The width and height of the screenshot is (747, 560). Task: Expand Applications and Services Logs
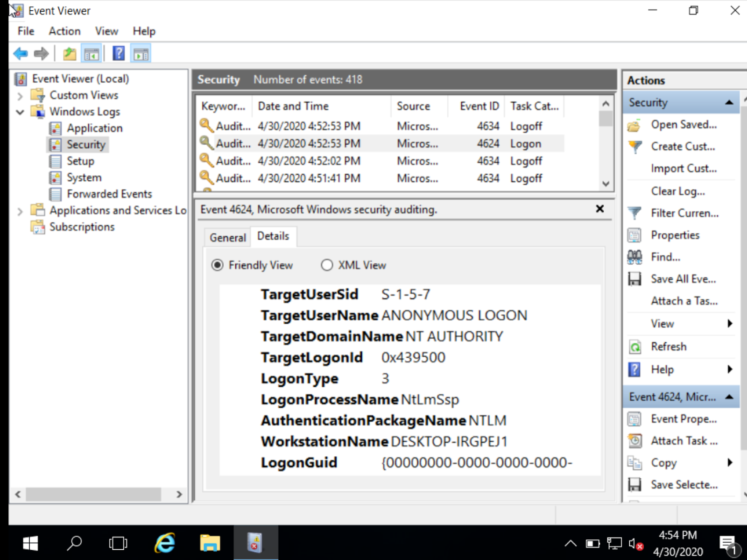20,211
